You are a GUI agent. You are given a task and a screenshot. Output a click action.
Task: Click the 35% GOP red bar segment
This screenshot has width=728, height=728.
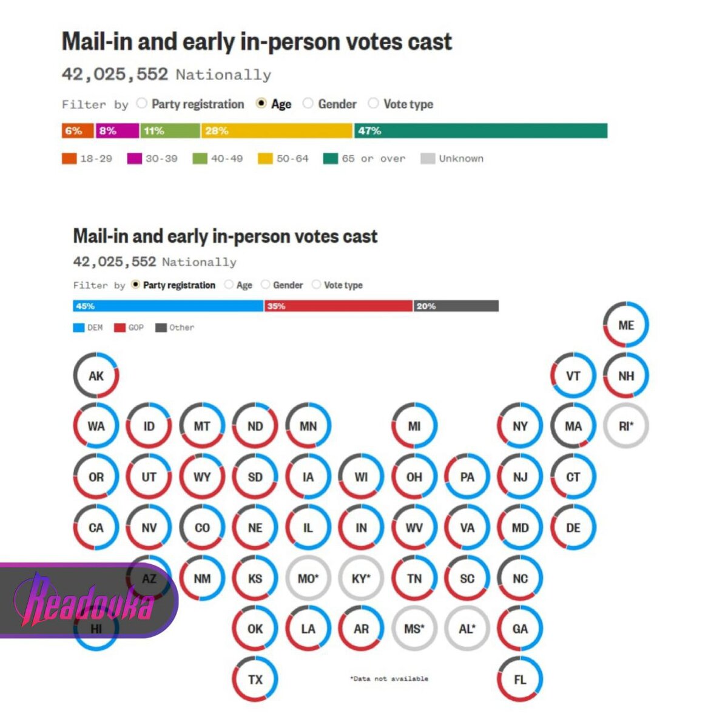tap(339, 306)
